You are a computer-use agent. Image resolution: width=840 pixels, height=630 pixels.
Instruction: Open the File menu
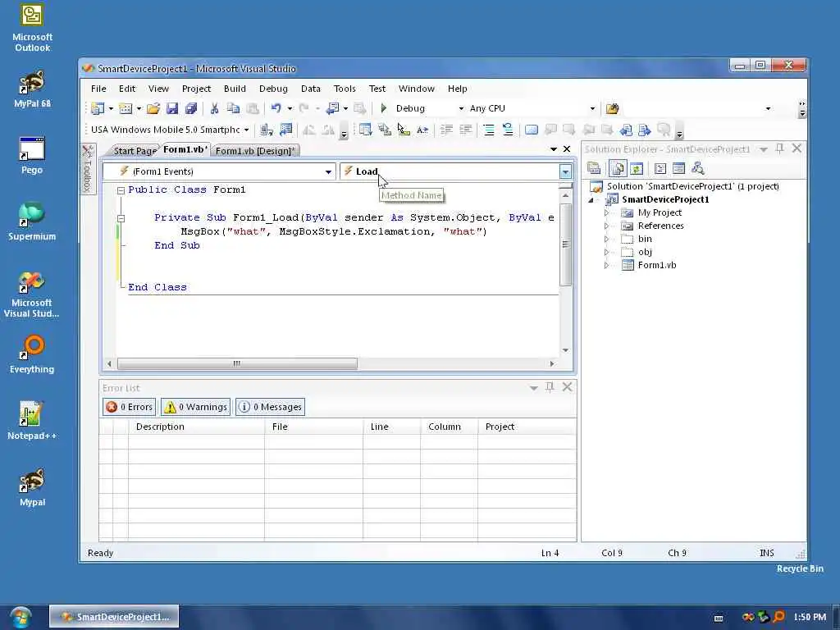coord(98,89)
